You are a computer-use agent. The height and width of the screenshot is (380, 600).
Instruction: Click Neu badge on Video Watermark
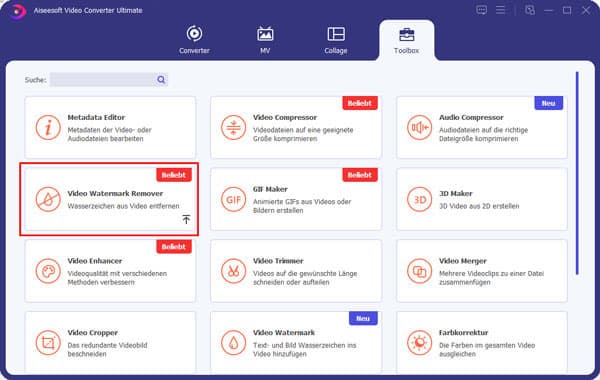click(363, 318)
